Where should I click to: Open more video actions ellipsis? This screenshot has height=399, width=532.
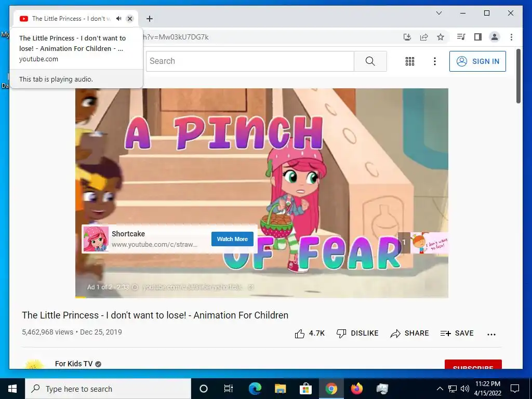pyautogui.click(x=491, y=334)
